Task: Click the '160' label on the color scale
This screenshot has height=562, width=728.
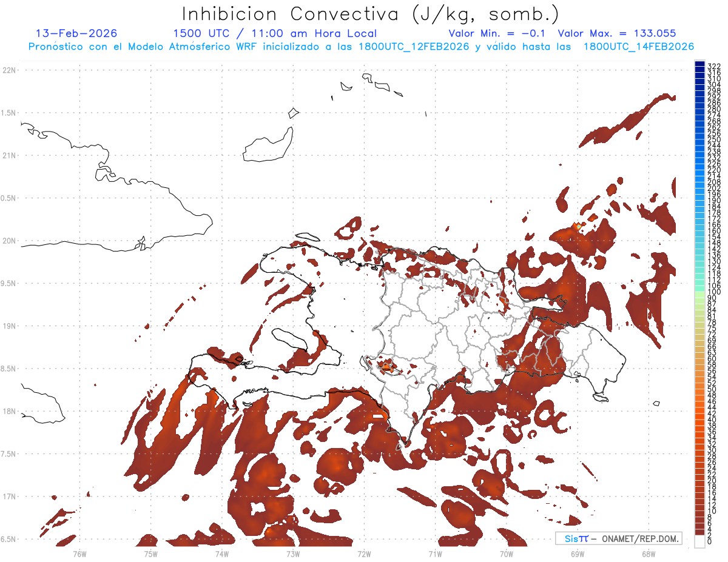Action: pos(714,231)
